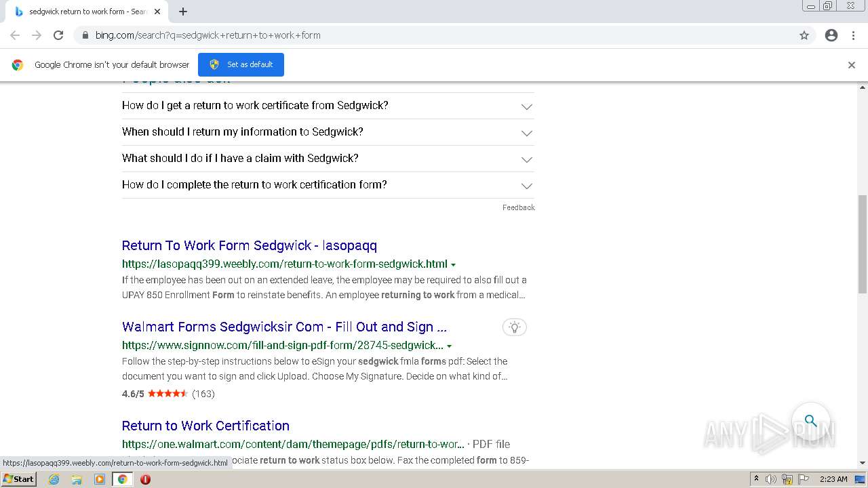Click the signnow.com green URL
The width and height of the screenshot is (868, 488).
coord(283,345)
